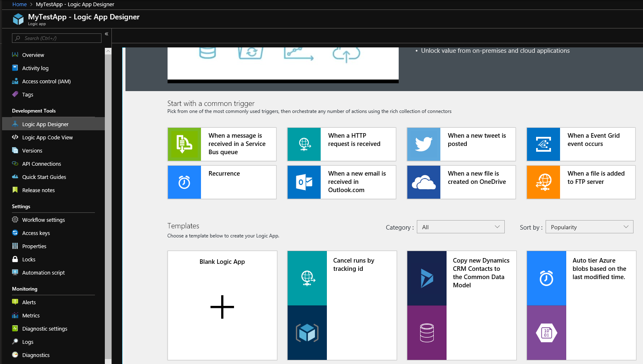Click the Activity log icon
The width and height of the screenshot is (643, 364).
(15, 68)
